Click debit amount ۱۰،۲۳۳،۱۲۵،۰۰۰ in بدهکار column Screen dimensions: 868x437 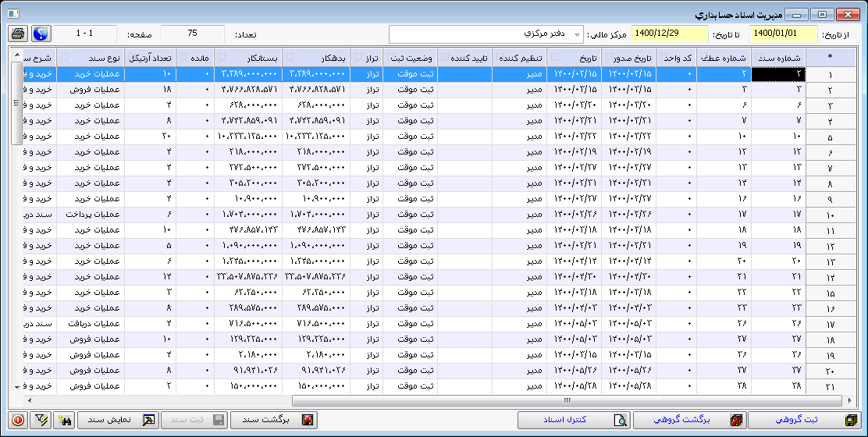tap(315, 136)
